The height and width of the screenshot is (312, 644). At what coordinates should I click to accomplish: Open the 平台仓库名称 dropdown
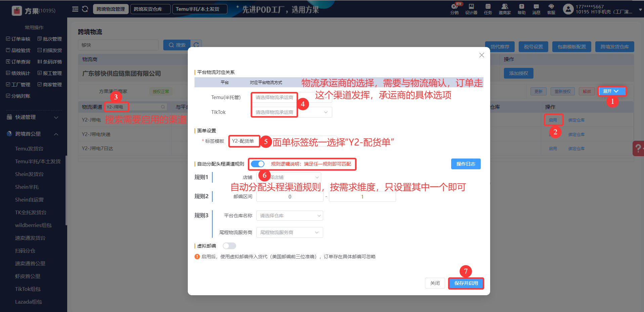click(290, 216)
